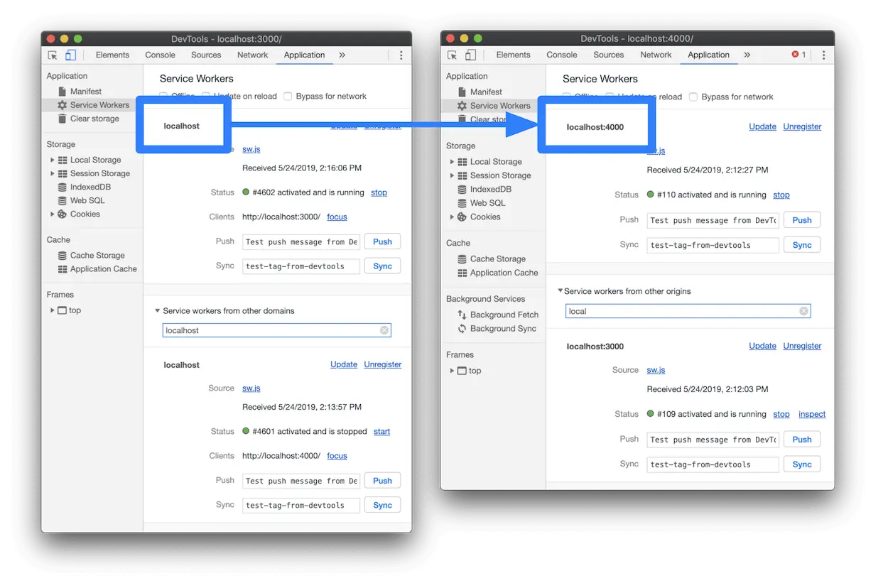
Task: Click Sync button for worker #109
Action: [802, 464]
